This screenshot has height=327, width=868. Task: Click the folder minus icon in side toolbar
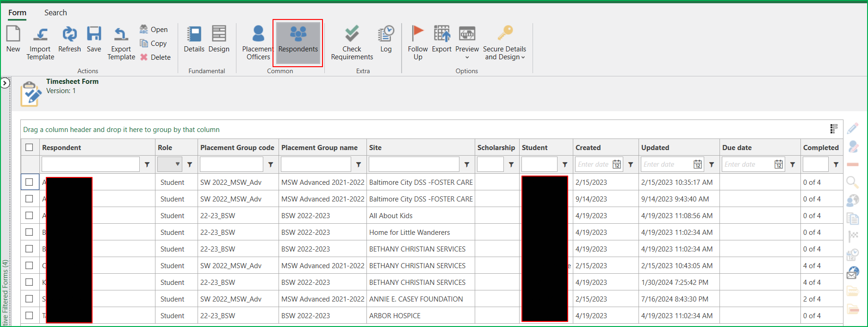pyautogui.click(x=853, y=308)
